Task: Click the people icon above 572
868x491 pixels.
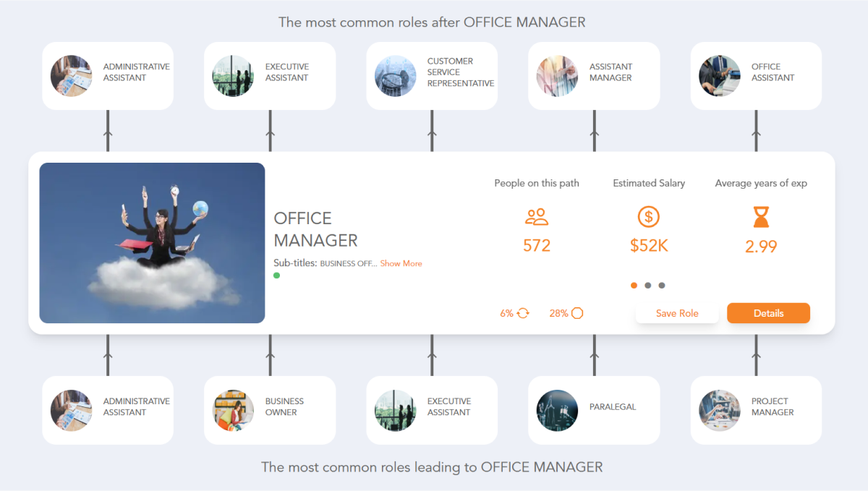Action: (536, 217)
